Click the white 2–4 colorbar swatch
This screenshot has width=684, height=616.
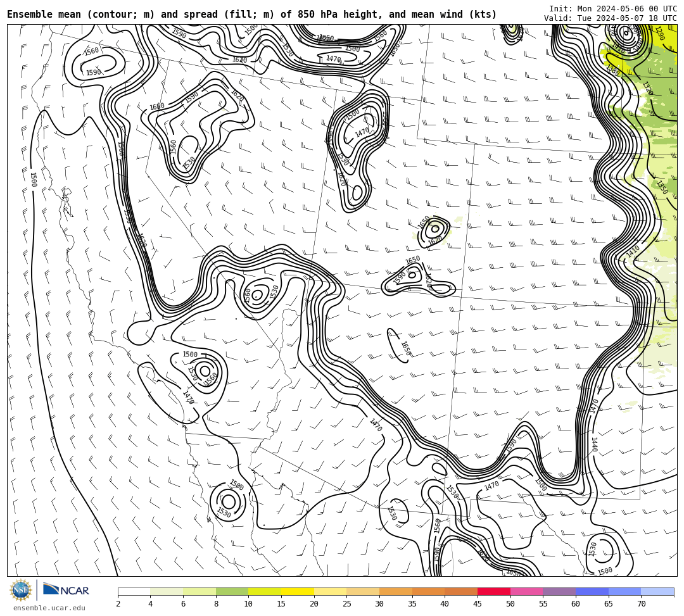click(x=134, y=591)
